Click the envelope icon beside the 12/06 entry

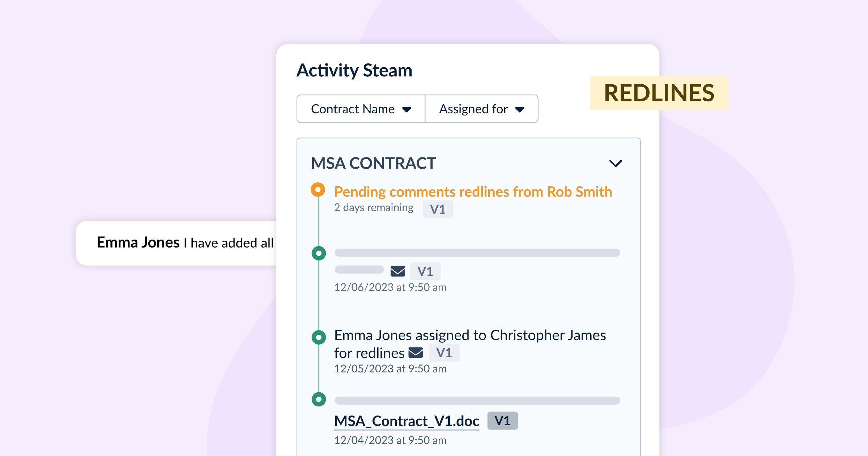398,271
